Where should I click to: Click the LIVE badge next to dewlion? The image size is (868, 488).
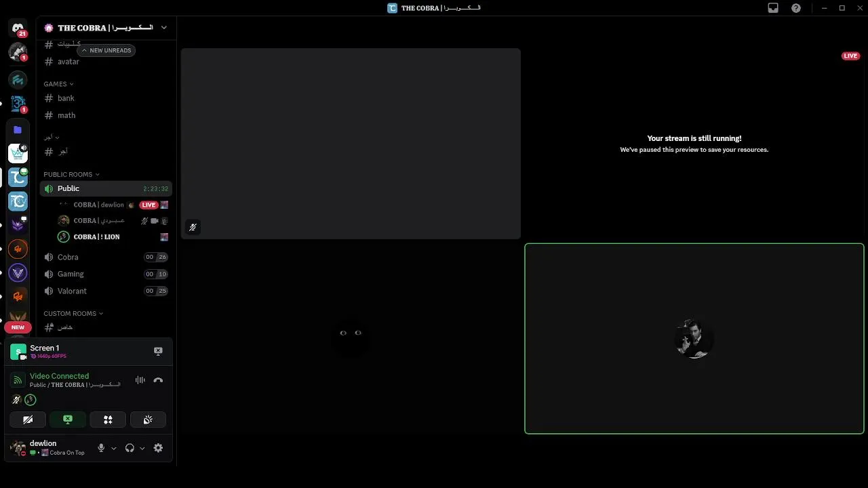pyautogui.click(x=149, y=205)
